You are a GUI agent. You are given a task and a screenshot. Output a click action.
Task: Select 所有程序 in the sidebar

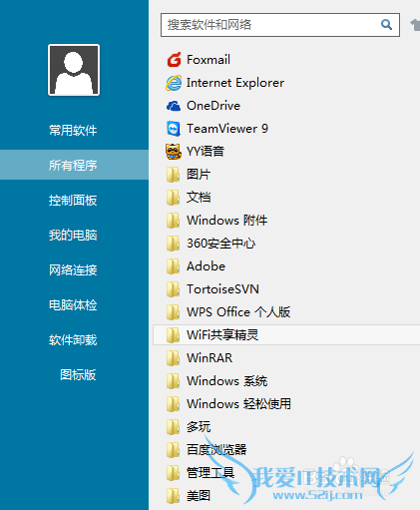pyautogui.click(x=73, y=165)
